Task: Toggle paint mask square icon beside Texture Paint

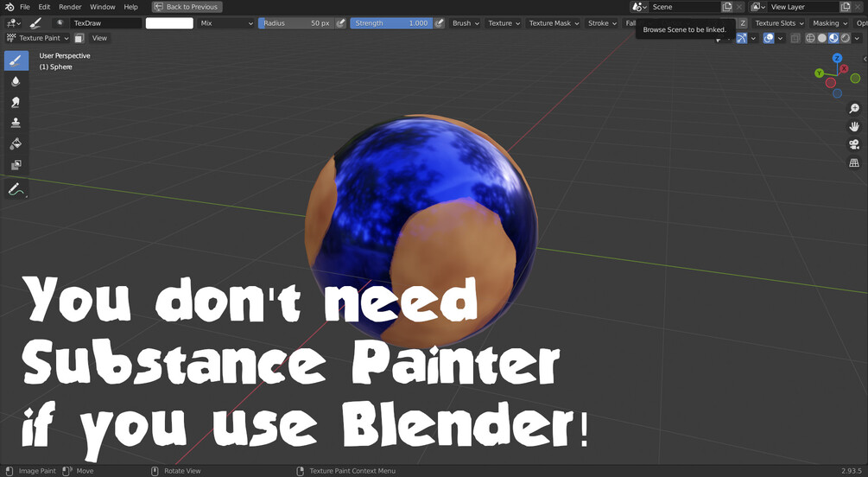Action: 79,38
